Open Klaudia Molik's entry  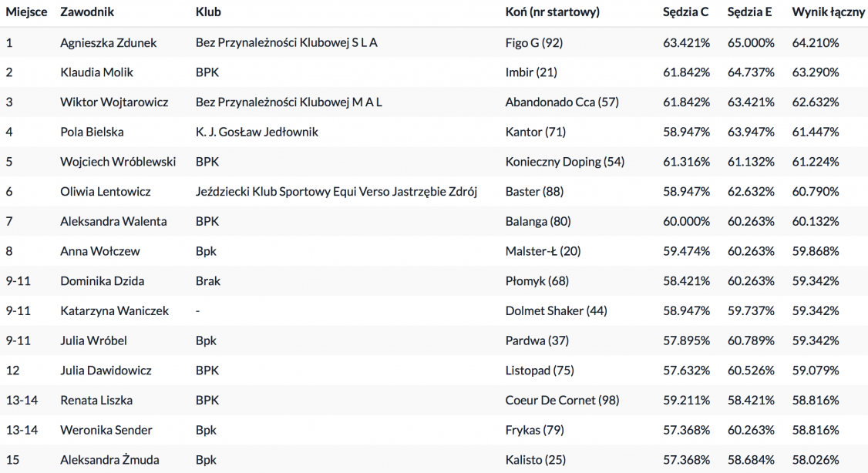pos(96,72)
